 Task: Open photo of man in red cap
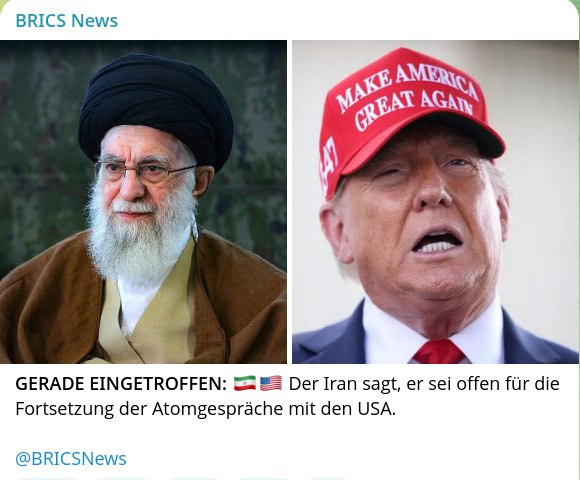435,202
